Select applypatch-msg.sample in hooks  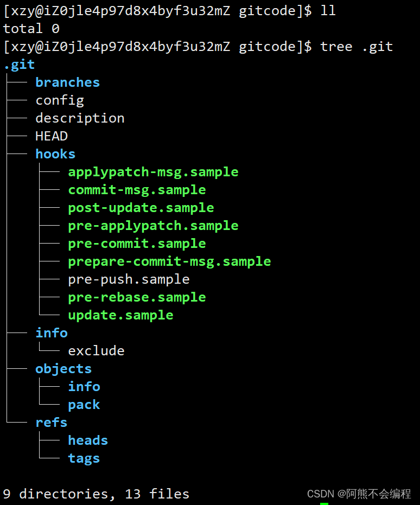[154, 172]
